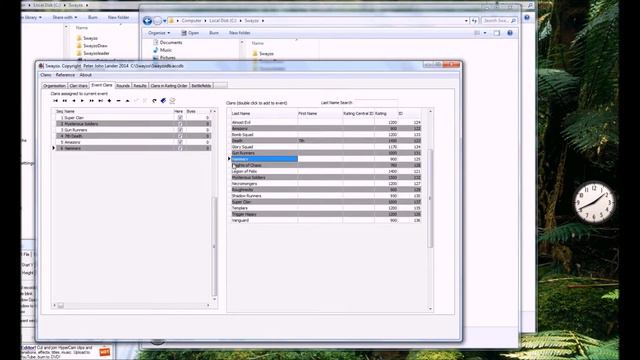This screenshot has width=640, height=360.
Task: Open Organize dropdown in front Explorer
Action: coord(159,33)
